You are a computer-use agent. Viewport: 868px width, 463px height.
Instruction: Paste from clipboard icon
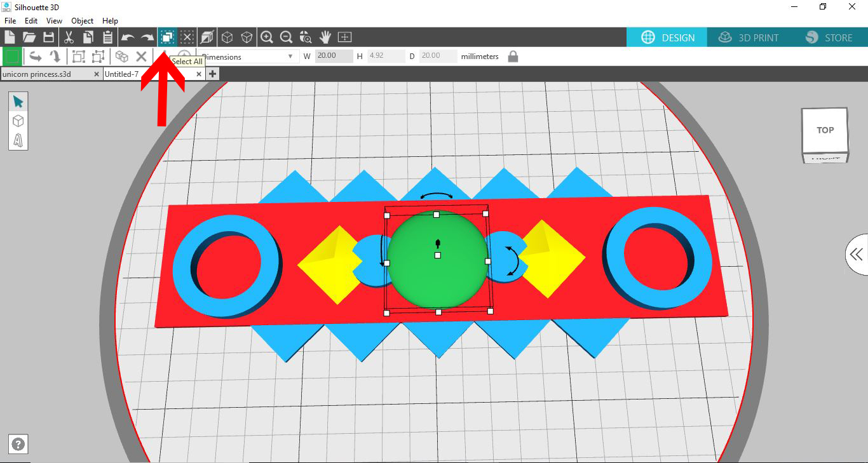[x=107, y=37]
